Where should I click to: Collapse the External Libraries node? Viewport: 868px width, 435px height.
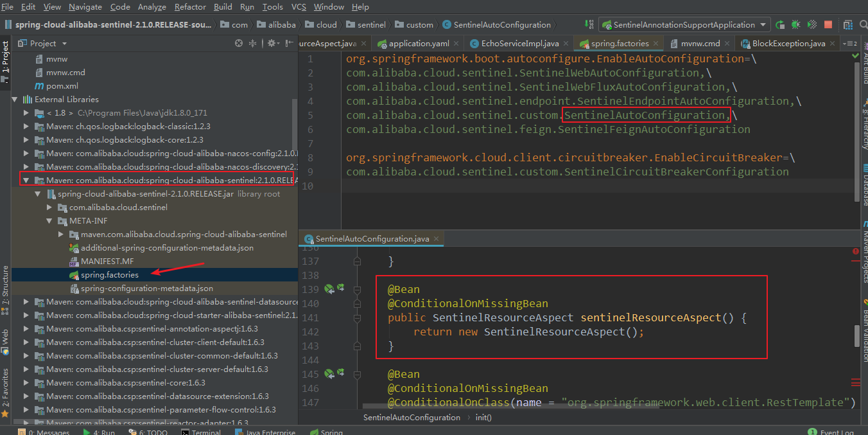(15, 100)
